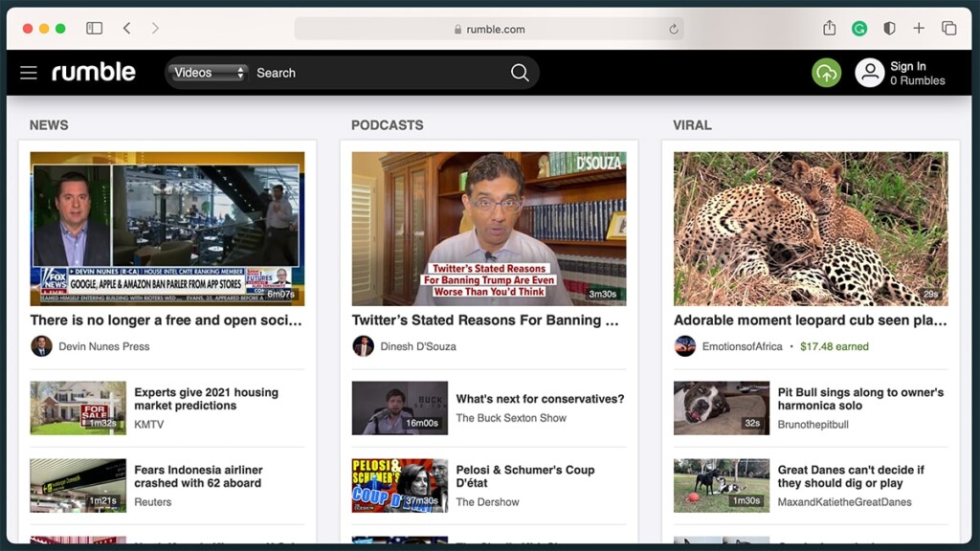
Task: Open the Fox News Devin Nunes video thumbnail
Action: coord(167,229)
